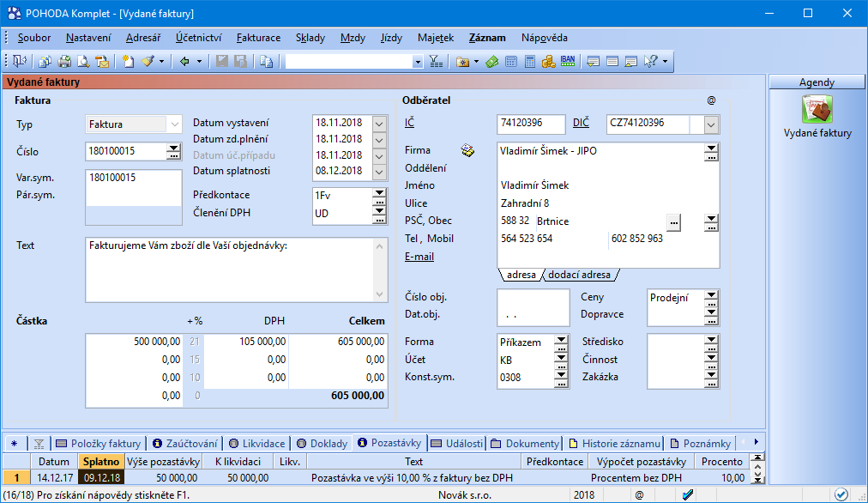Expand the DIČ dropdown arrow
868x503 pixels.
pyautogui.click(x=711, y=124)
